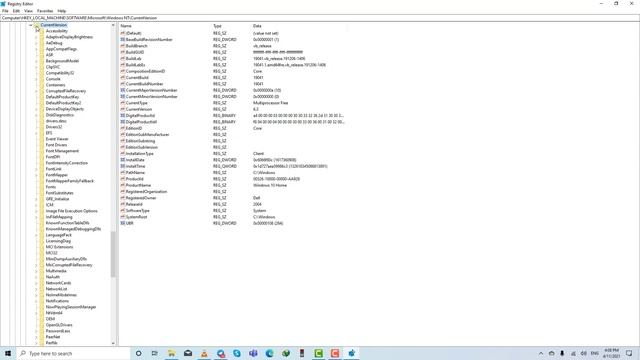Expand the Multimedia key
This screenshot has width=640, height=360.
pyautogui.click(x=36, y=271)
